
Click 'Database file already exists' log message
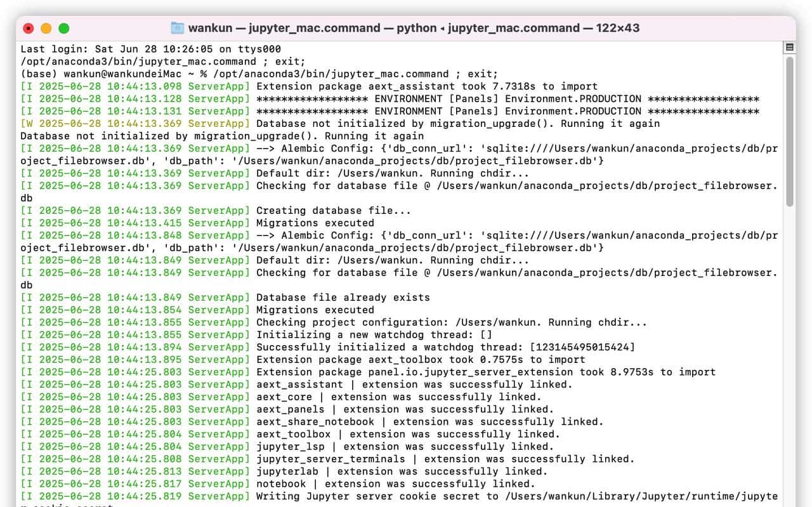(x=343, y=298)
